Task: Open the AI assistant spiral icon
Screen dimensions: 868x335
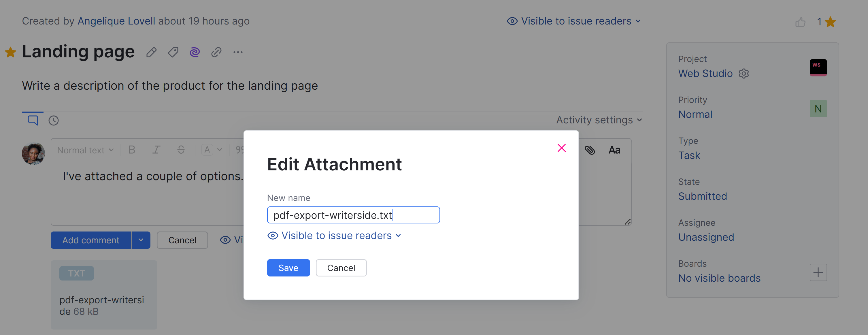Action: tap(195, 52)
